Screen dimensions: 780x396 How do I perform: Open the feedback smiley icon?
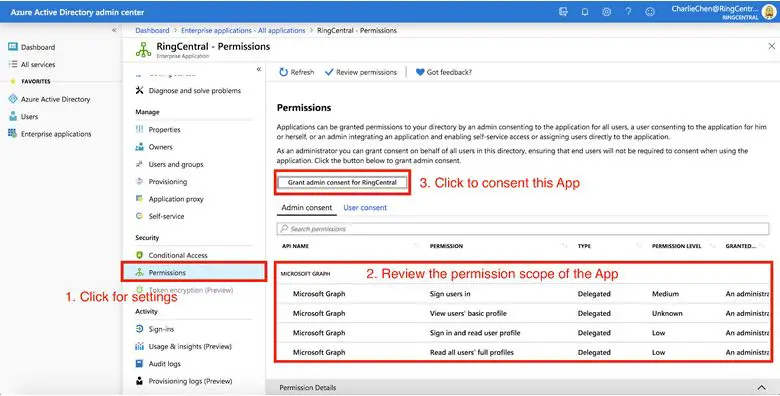[650, 11]
